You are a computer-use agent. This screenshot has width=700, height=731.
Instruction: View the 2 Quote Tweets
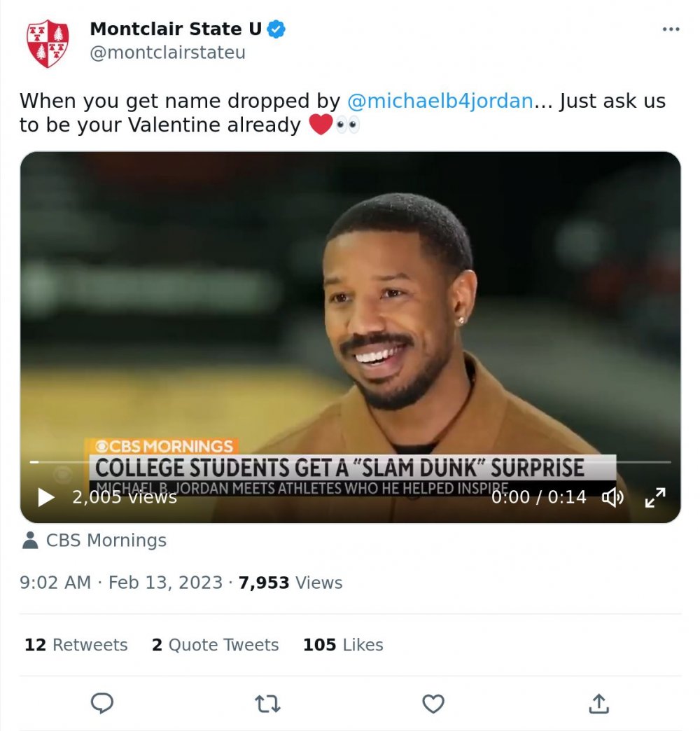215,645
